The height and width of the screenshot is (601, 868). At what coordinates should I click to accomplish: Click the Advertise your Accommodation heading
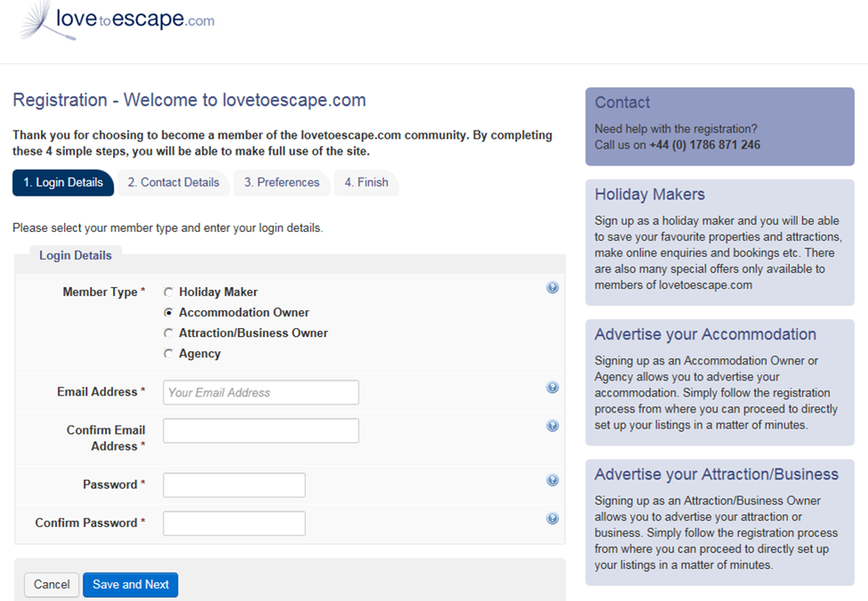(705, 334)
